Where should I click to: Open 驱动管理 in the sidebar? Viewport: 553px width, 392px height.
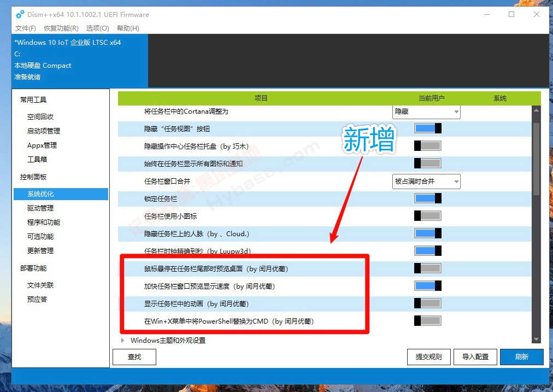click(x=40, y=208)
